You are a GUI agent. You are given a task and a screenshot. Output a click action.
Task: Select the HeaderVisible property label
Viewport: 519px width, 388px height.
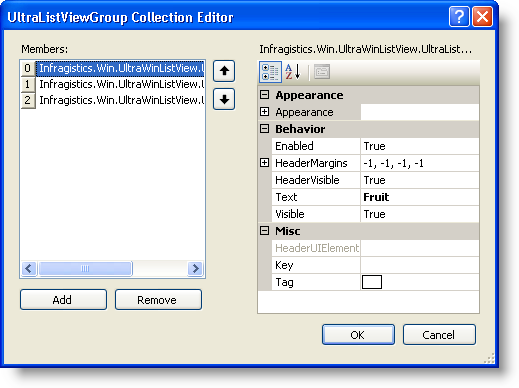coord(316,180)
